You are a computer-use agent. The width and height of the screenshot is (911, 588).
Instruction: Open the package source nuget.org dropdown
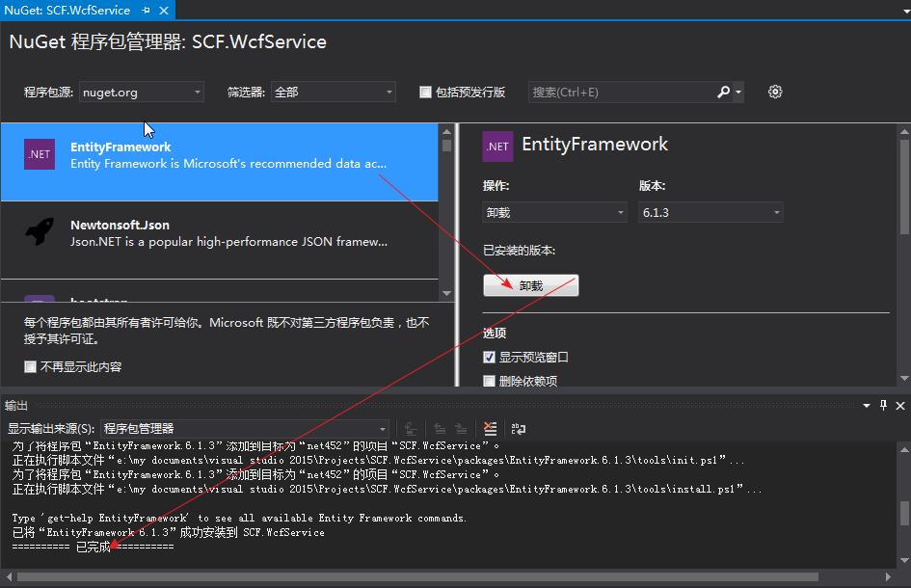pyautogui.click(x=141, y=92)
